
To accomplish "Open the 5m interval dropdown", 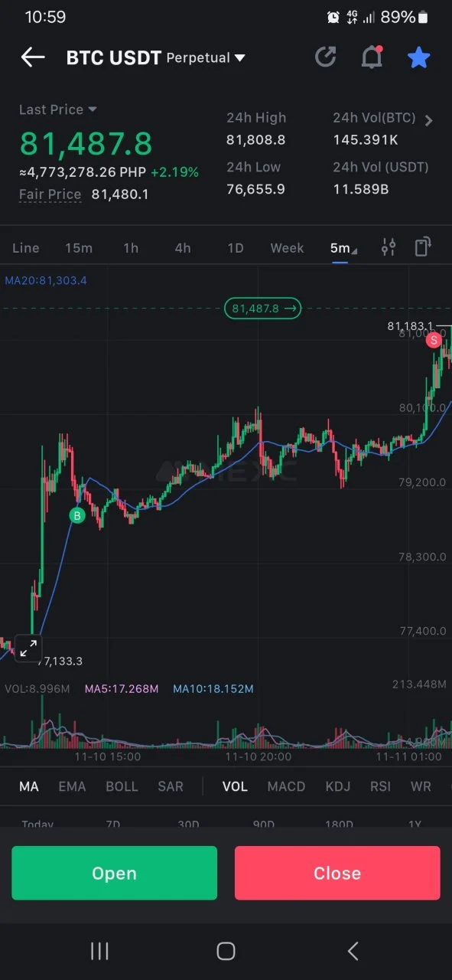I will pyautogui.click(x=343, y=248).
